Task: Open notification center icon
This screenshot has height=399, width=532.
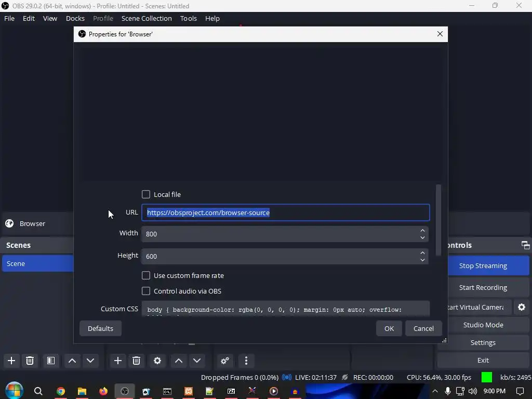Action: [520, 391]
